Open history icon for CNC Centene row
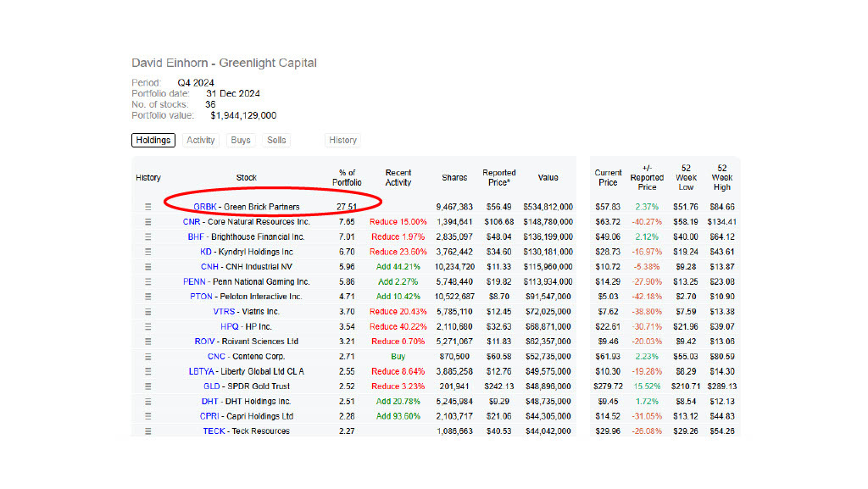The width and height of the screenshot is (868, 489). (x=147, y=357)
